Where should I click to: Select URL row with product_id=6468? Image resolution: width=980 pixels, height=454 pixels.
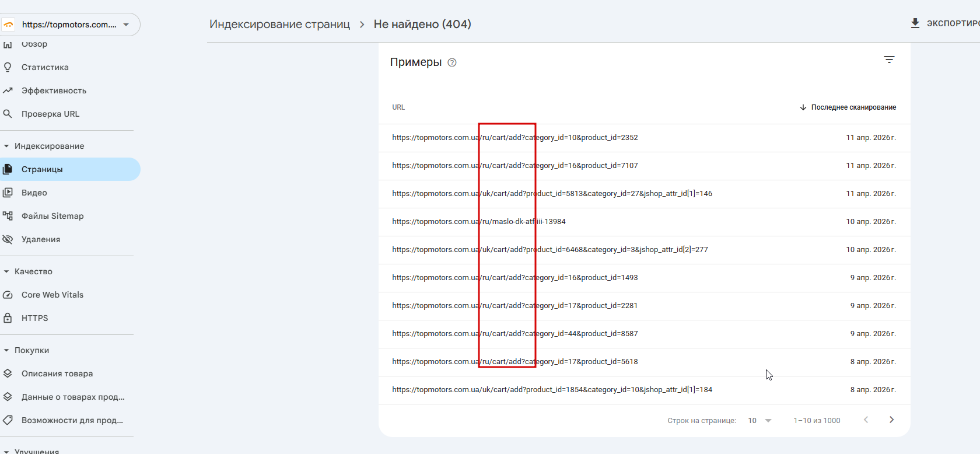pos(644,250)
